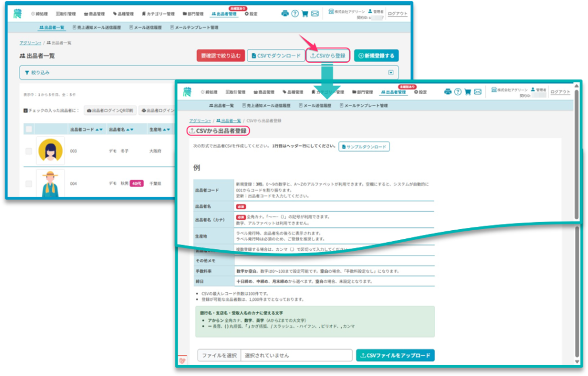Viewport: 588px width, 376px height.
Task: Tick the checkbox for exhibitor 004
Action: click(29, 184)
